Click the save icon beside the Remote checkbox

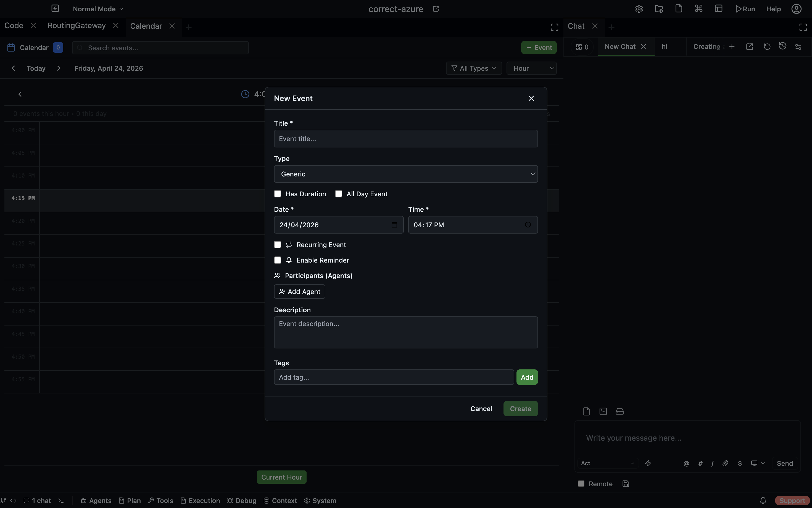(626, 484)
